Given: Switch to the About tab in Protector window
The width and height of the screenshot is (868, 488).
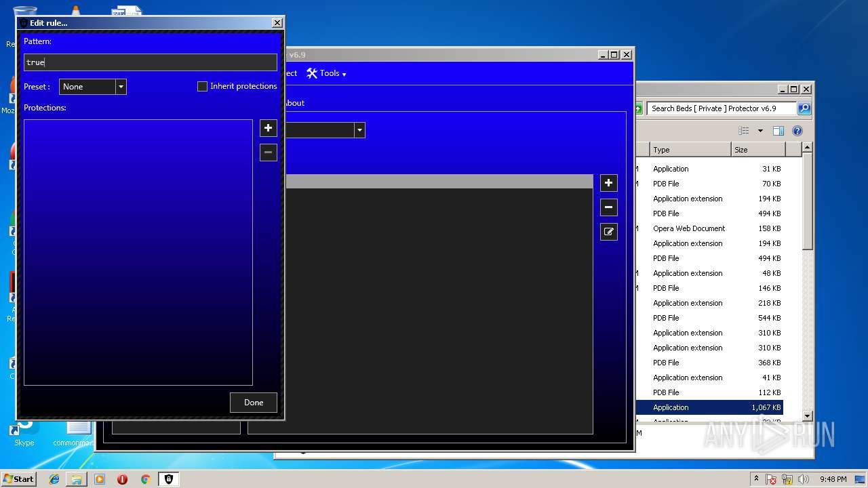Looking at the screenshot, I should [294, 103].
